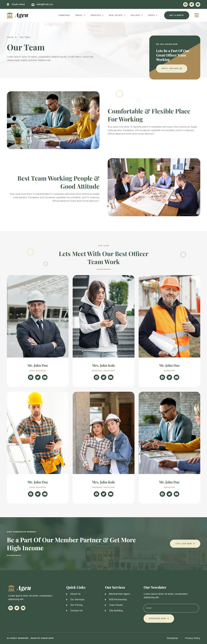Click the Agen logo in the navigation bar

click(x=17, y=15)
